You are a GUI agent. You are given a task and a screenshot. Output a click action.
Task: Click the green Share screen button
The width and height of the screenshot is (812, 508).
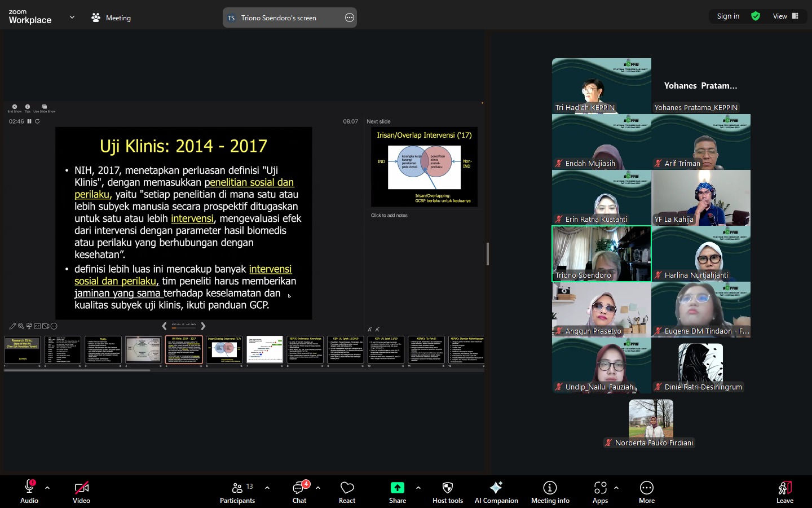[398, 491]
